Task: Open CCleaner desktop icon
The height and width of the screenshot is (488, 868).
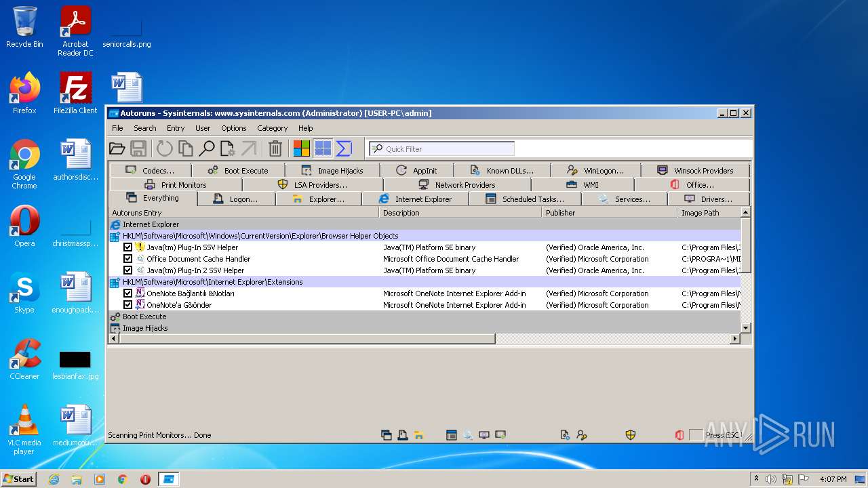Action: click(24, 359)
